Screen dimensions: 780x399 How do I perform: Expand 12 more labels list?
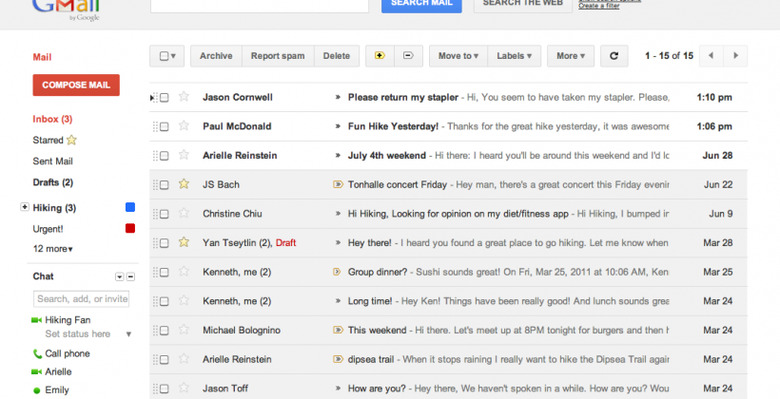click(53, 249)
